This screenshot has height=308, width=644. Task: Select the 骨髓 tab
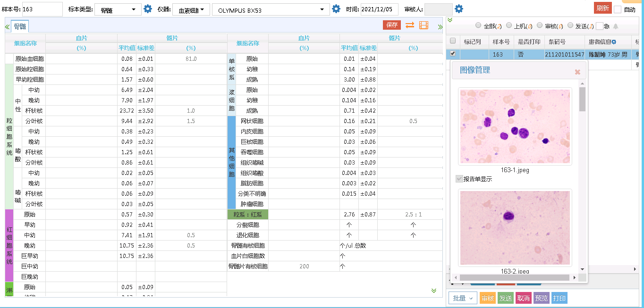[x=20, y=26]
